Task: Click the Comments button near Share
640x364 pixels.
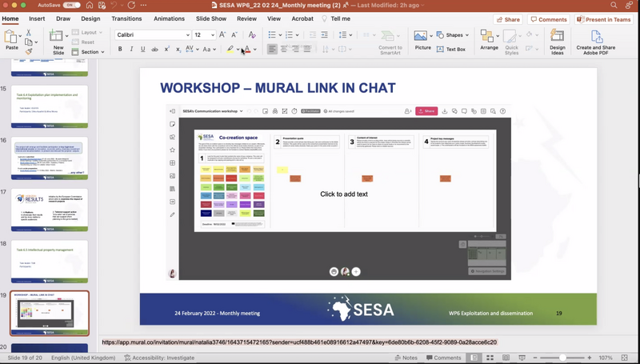Action: click(549, 19)
